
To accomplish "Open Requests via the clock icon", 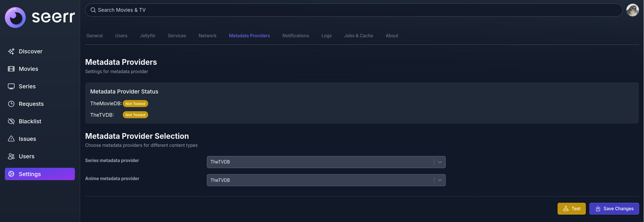I will click(11, 104).
